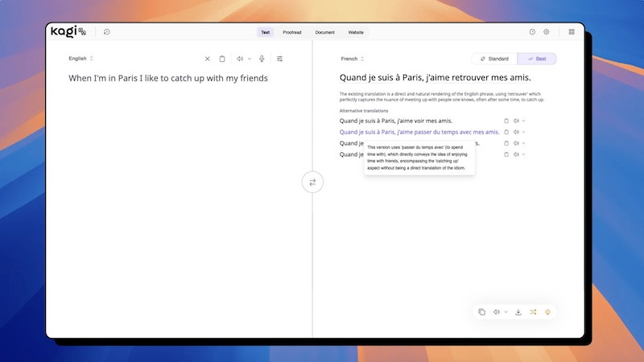Switch translation quality to Standard

494,59
